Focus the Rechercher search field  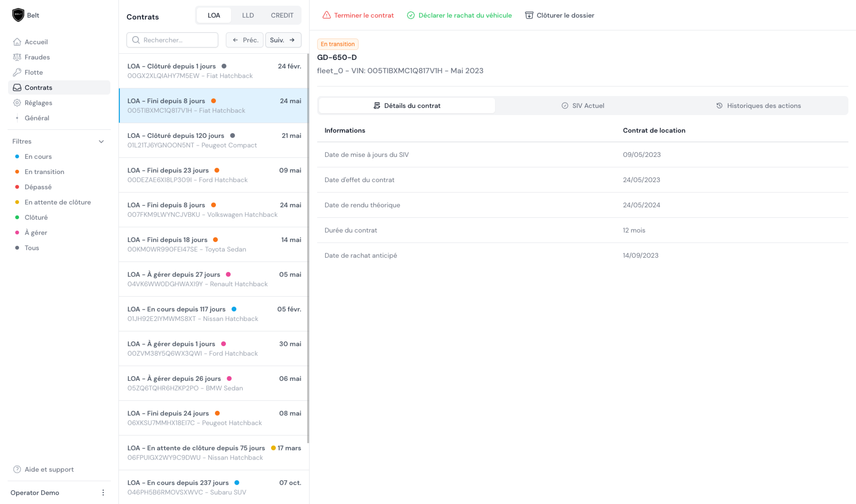172,40
